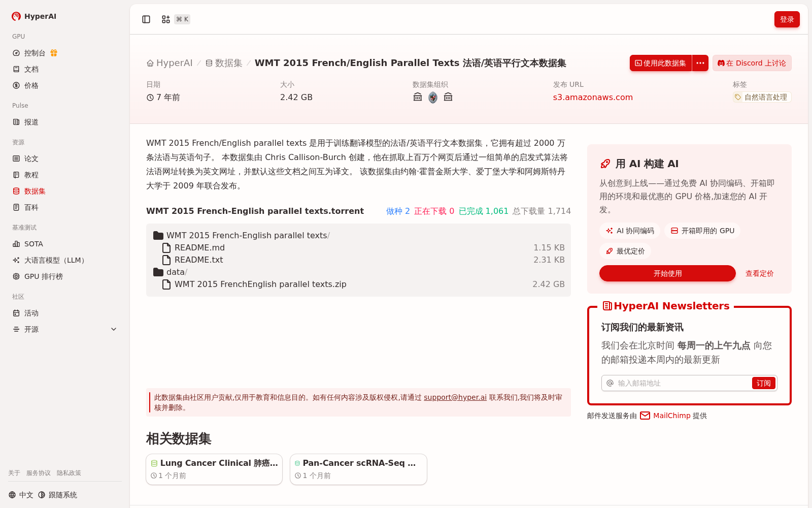
Task: Click 最优定价 chip
Action: point(625,251)
